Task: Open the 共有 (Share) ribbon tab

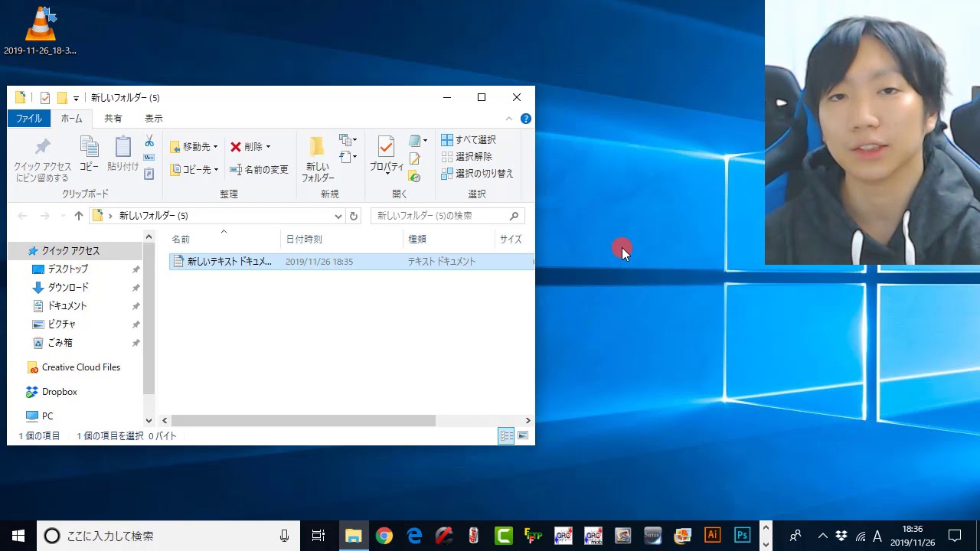Action: click(x=113, y=119)
